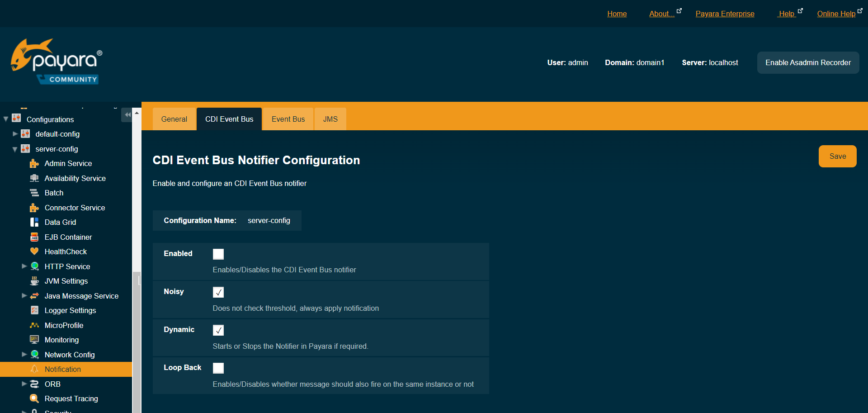The height and width of the screenshot is (413, 868).
Task: Collapse the sidebar with double-arrow icon
Action: [127, 115]
